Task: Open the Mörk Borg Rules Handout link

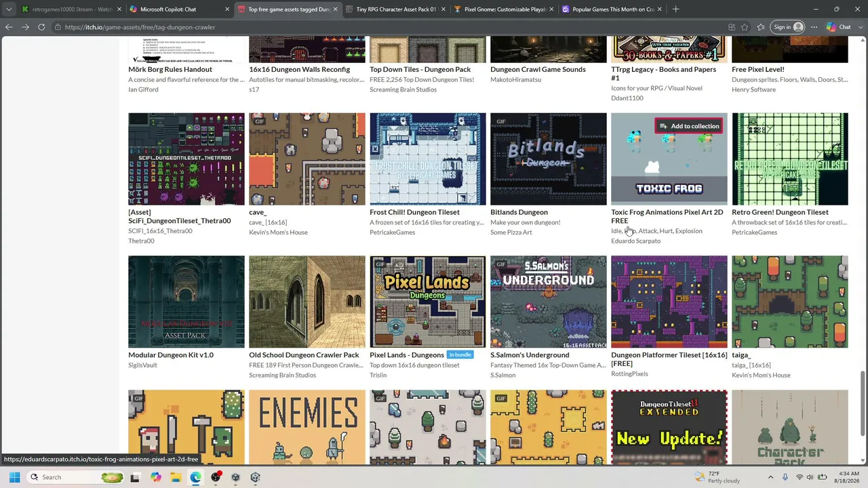Action: pyautogui.click(x=170, y=69)
